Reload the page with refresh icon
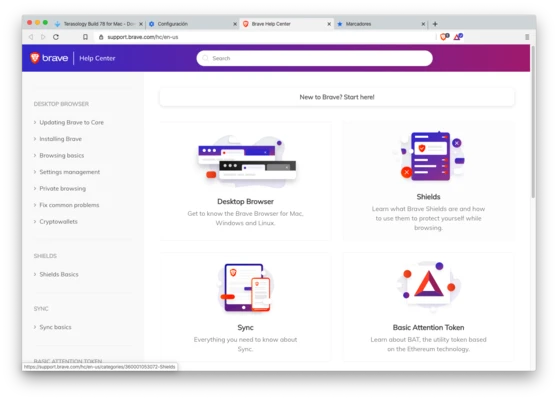The height and width of the screenshot is (400, 558). pos(56,37)
